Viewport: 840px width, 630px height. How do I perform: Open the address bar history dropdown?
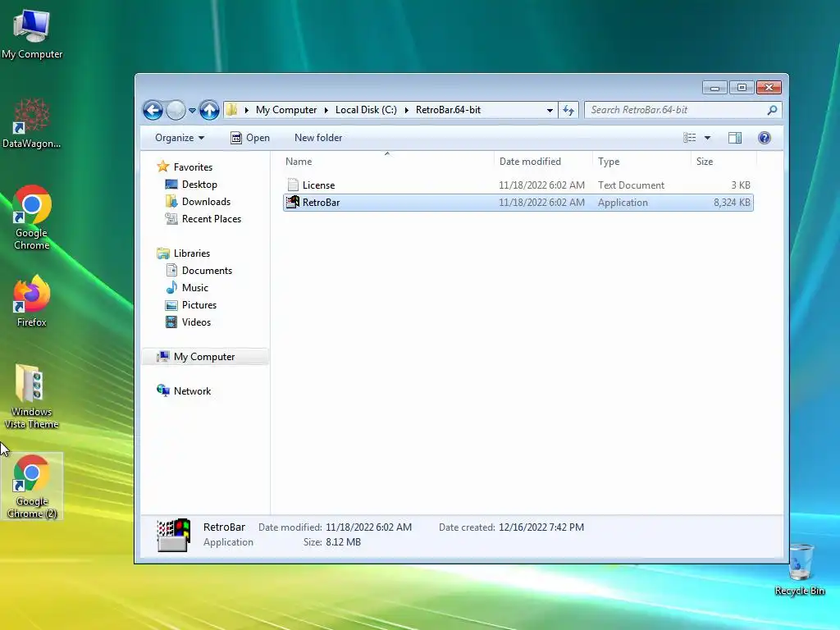click(550, 111)
